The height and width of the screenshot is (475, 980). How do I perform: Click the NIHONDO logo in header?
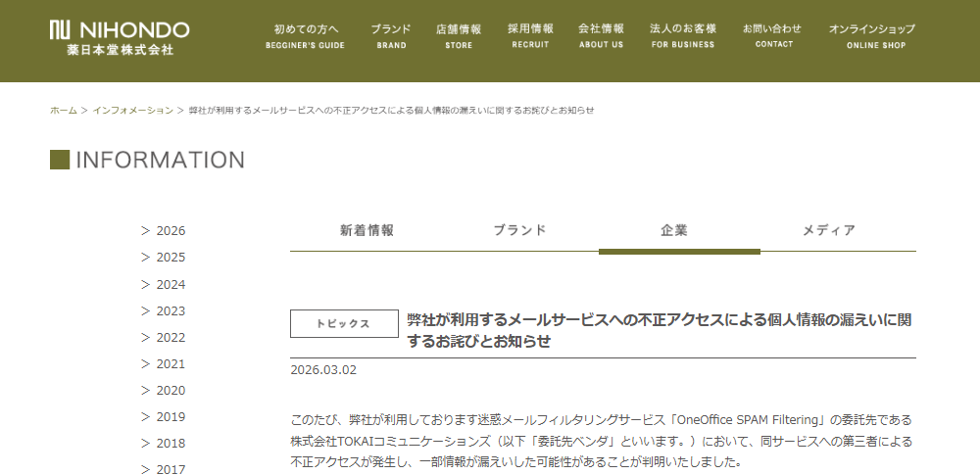pos(119,37)
